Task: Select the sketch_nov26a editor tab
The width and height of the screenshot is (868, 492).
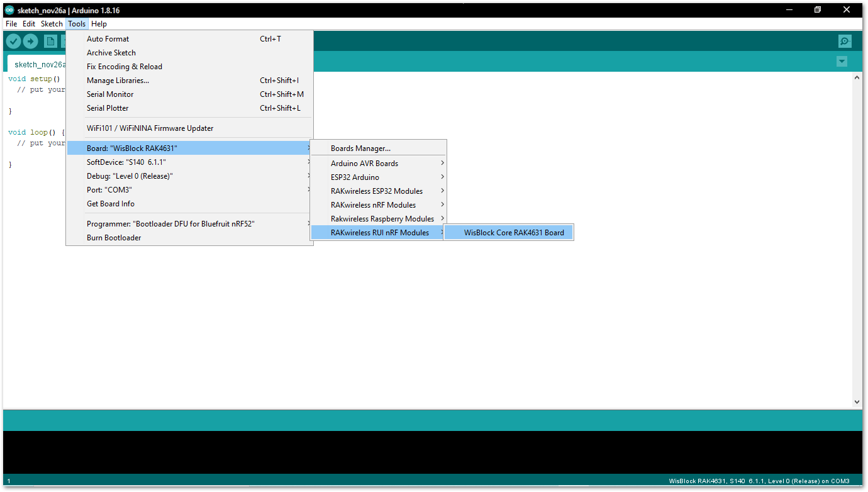Action: [38, 64]
